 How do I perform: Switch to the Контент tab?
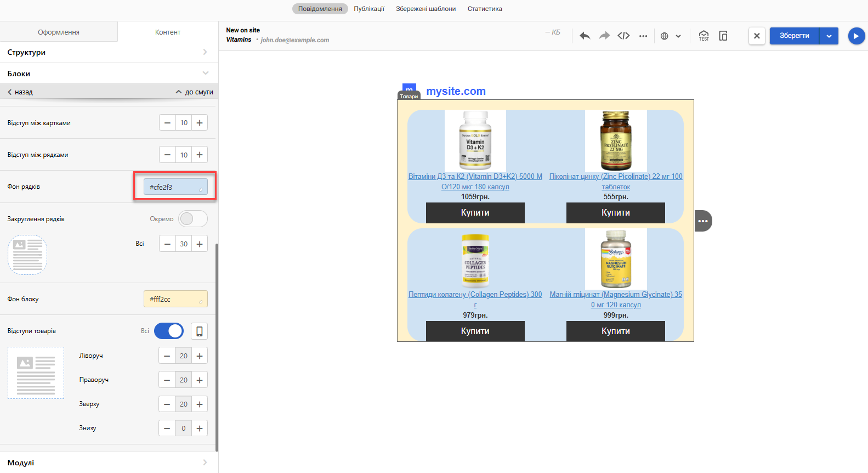point(168,32)
